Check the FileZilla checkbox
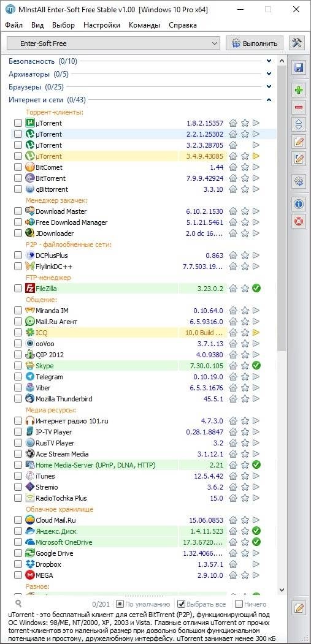Screen dimensions: 311x644 click(18, 289)
